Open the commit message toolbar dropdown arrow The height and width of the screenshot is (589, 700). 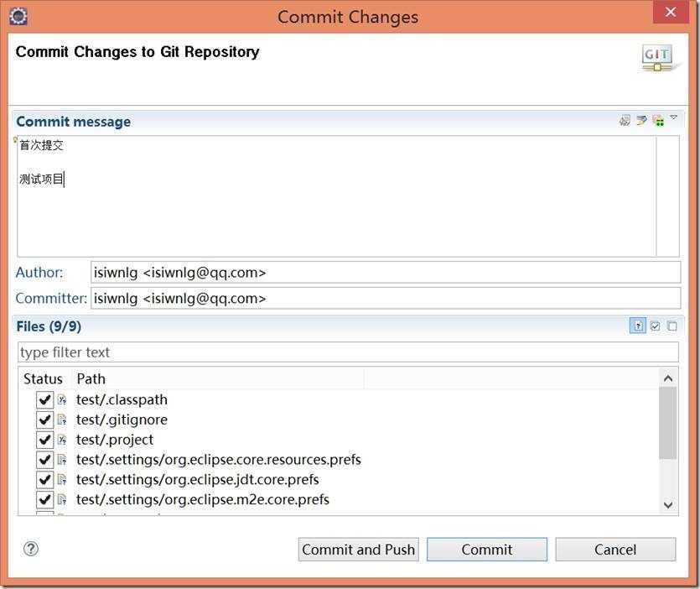674,117
